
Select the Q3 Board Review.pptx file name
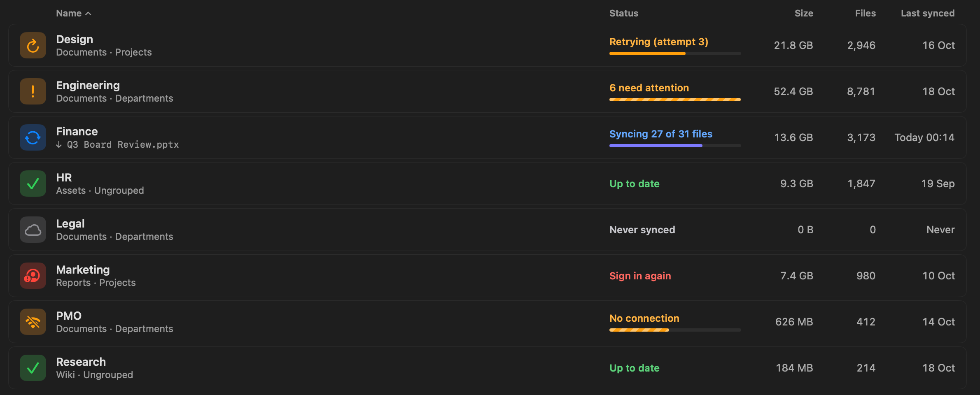(x=123, y=144)
